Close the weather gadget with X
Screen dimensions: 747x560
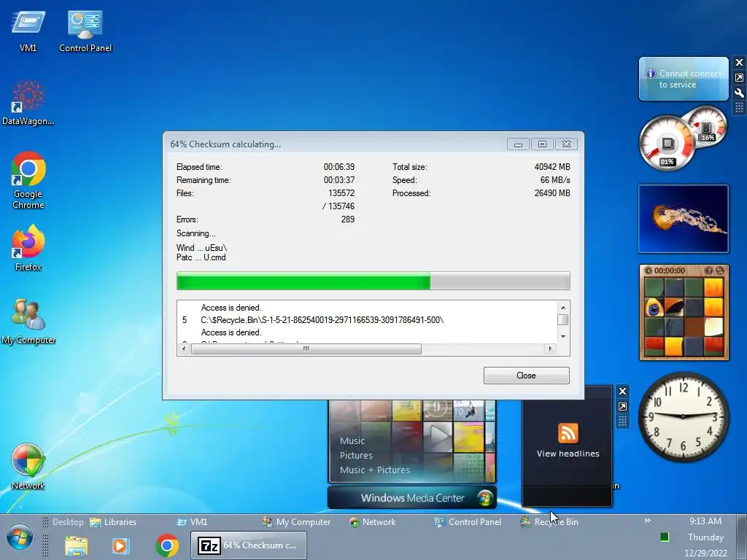click(x=739, y=63)
